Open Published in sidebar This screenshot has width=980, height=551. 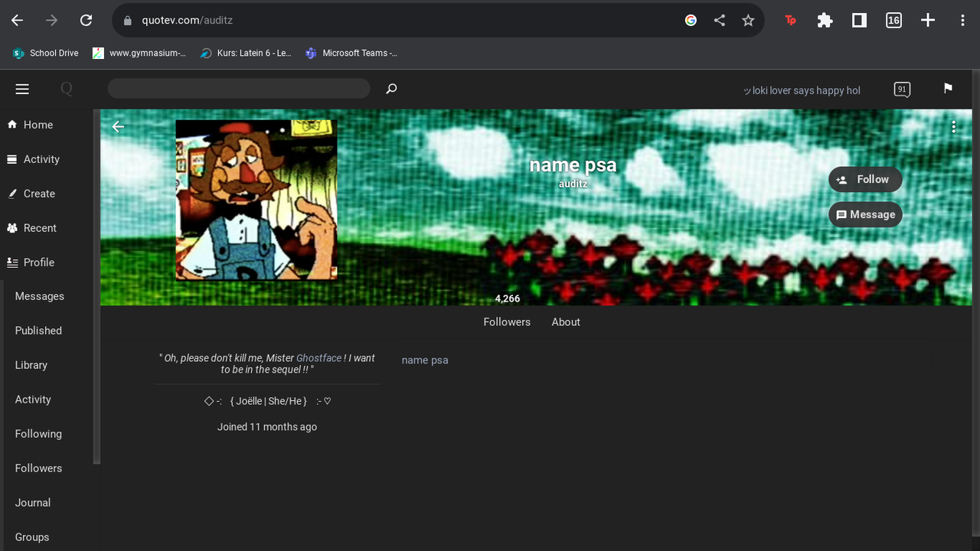(x=38, y=331)
